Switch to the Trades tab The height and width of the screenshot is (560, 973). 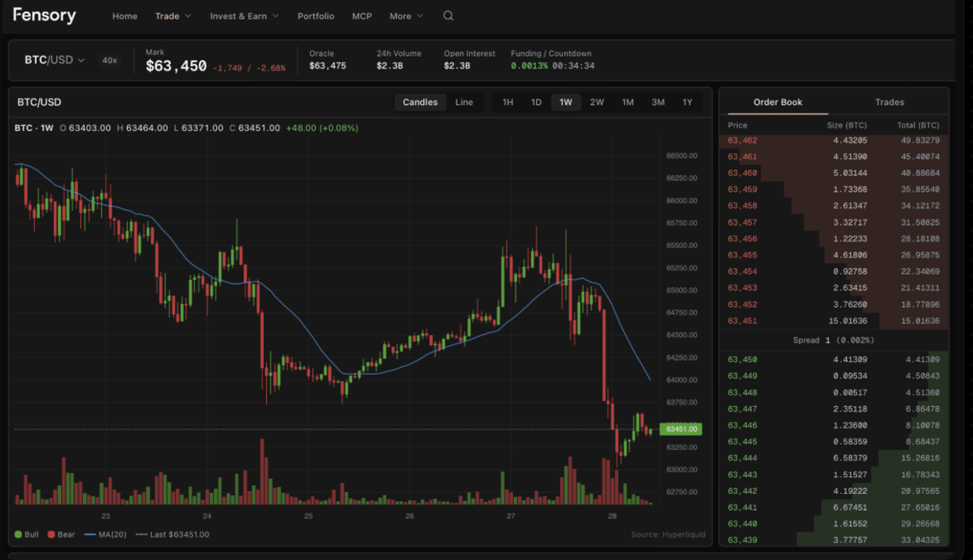[889, 102]
